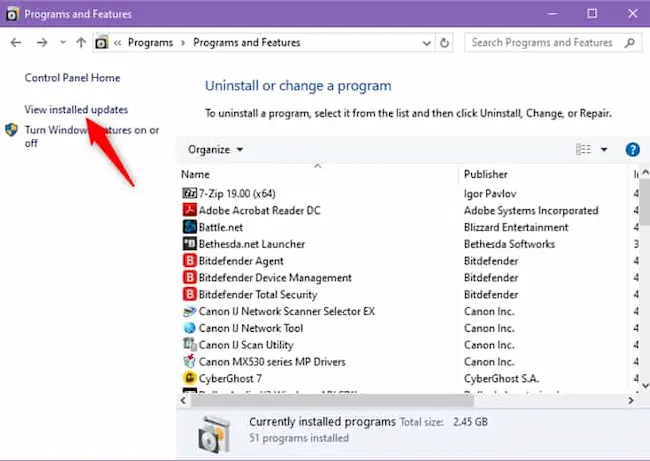
Task: Click the Battle.net icon
Action: pyautogui.click(x=189, y=227)
